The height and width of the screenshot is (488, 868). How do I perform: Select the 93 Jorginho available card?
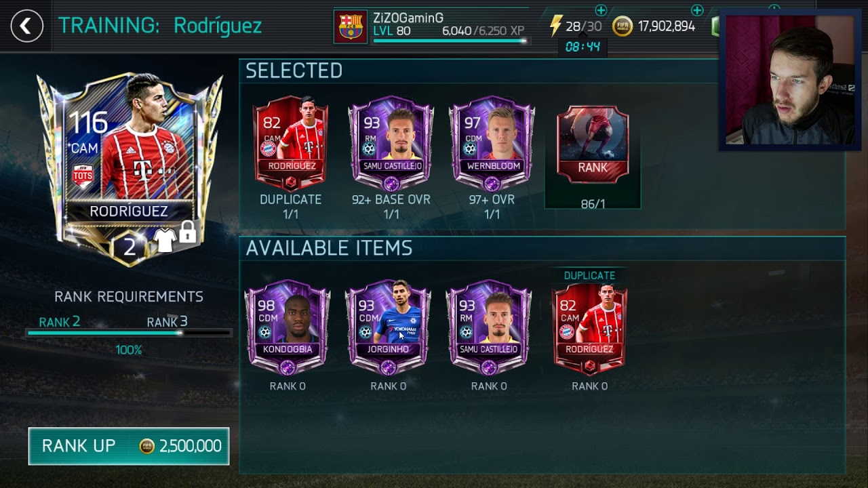click(x=388, y=327)
